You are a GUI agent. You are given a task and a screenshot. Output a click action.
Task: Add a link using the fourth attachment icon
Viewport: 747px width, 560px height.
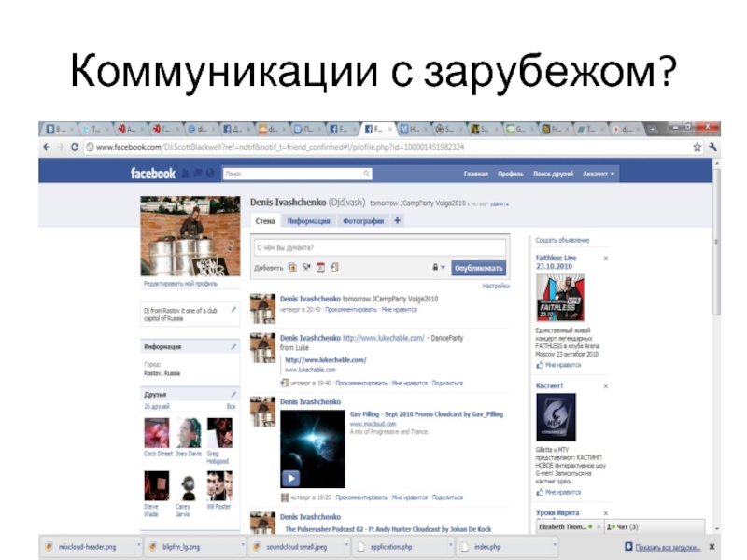point(334,268)
